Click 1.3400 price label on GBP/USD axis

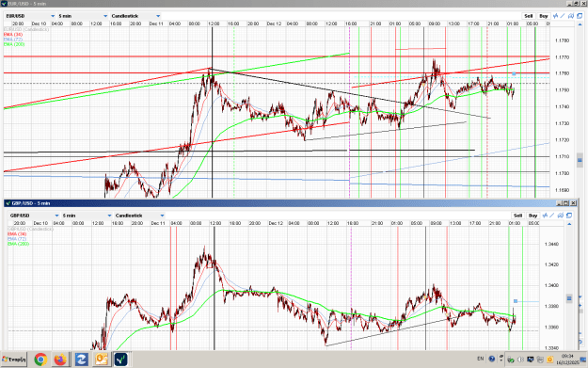(x=551, y=285)
